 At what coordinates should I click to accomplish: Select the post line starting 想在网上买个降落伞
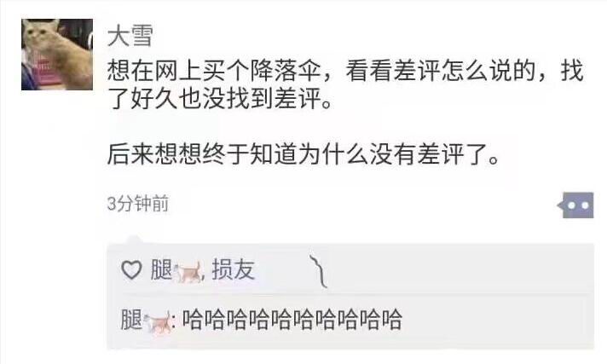click(345, 71)
